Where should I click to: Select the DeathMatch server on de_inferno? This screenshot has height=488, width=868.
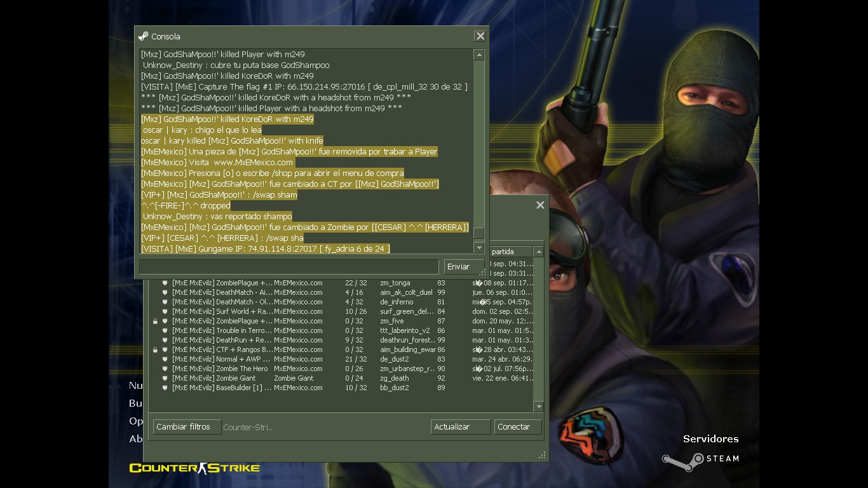coord(342,302)
